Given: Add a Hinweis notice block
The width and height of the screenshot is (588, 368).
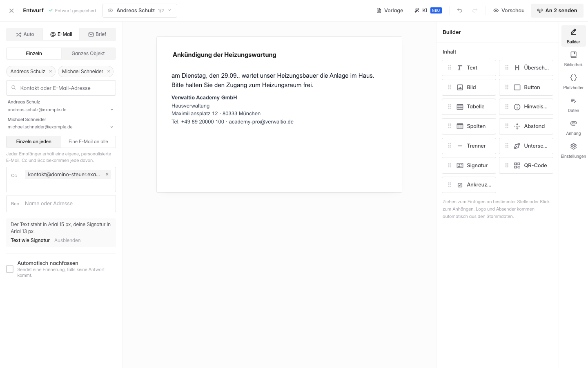Looking at the screenshot, I should pyautogui.click(x=526, y=107).
